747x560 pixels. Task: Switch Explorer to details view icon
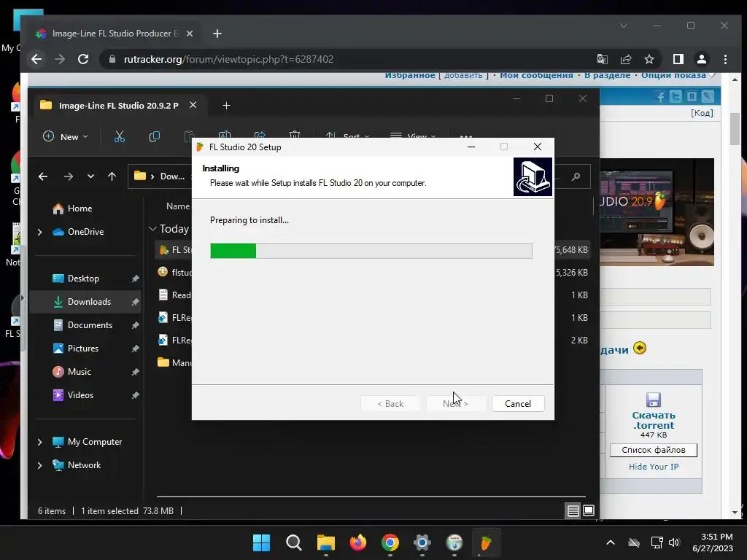pos(573,511)
